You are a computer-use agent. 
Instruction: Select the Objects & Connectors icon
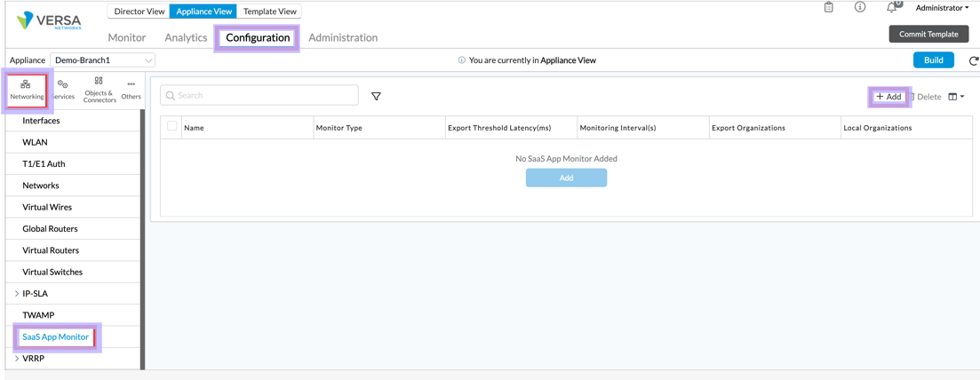100,91
